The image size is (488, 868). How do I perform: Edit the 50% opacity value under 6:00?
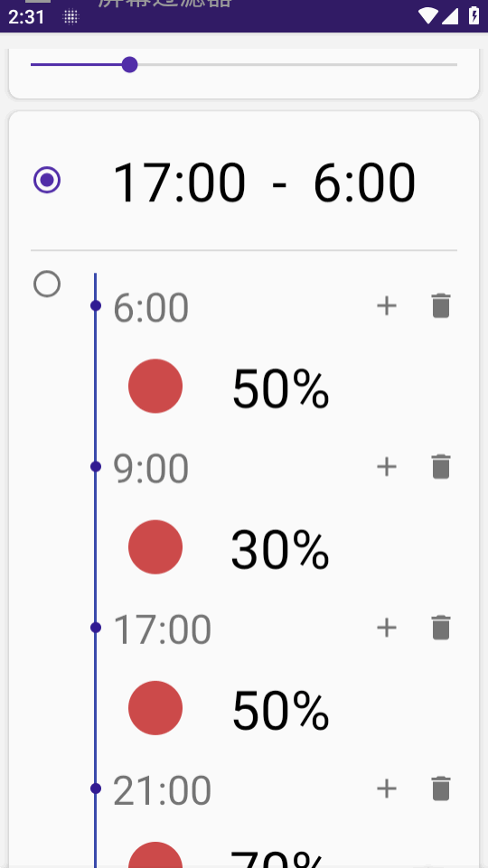pos(281,389)
